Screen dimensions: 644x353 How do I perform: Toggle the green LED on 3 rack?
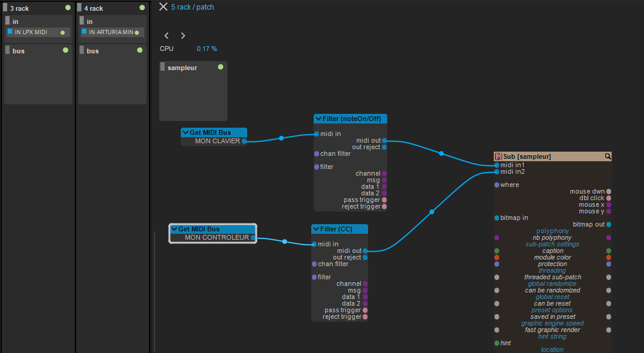click(x=68, y=8)
